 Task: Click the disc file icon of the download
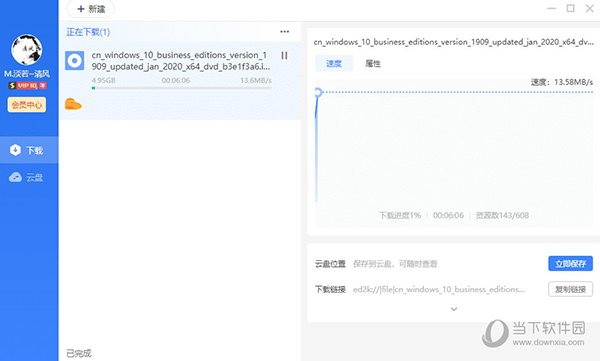click(x=75, y=61)
